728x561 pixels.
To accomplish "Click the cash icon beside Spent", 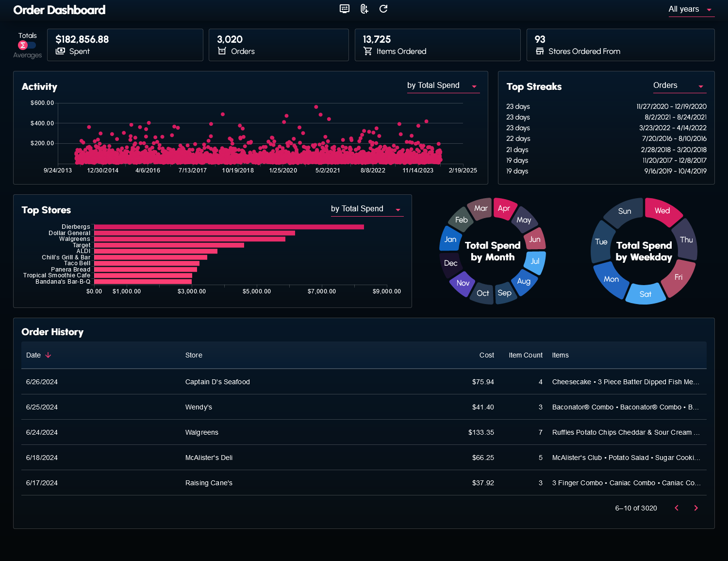I will click(60, 51).
